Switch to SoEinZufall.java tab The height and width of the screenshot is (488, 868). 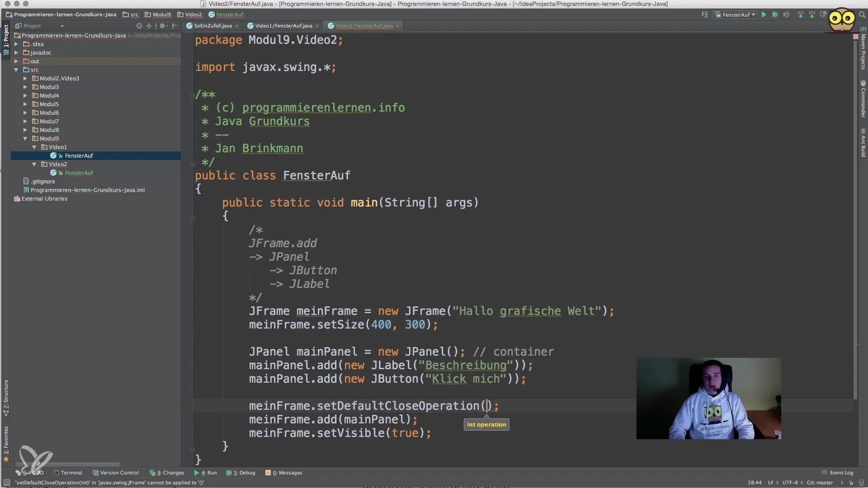212,26
